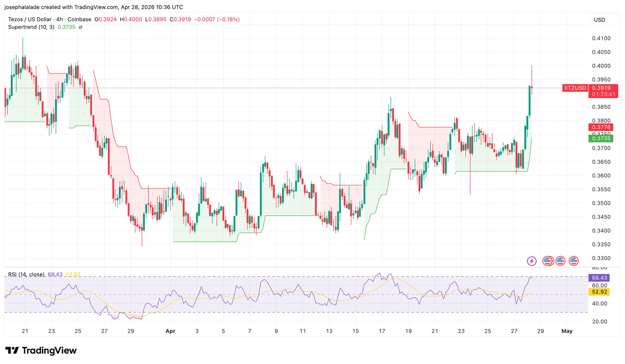Viewport: 625px width, 364px height.
Task: Click the Apr label on the time axis
Action: point(170,331)
